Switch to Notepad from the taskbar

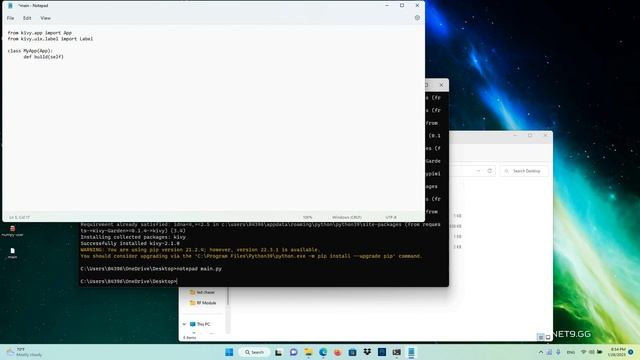click(x=411, y=352)
